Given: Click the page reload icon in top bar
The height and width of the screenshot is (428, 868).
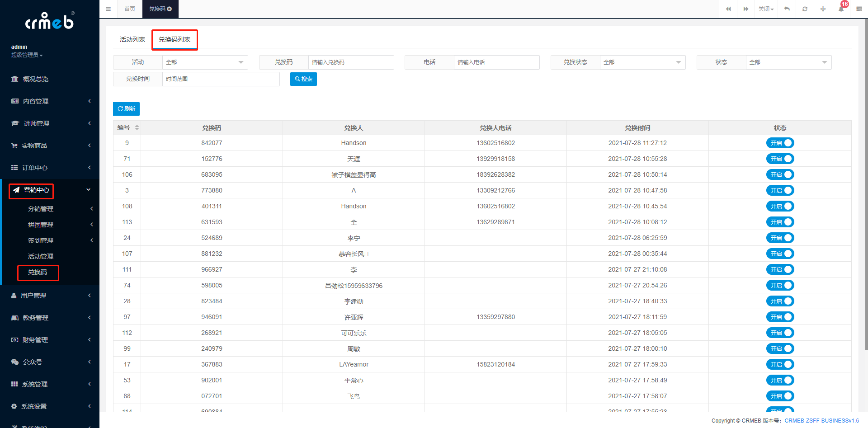Looking at the screenshot, I should pyautogui.click(x=805, y=9).
